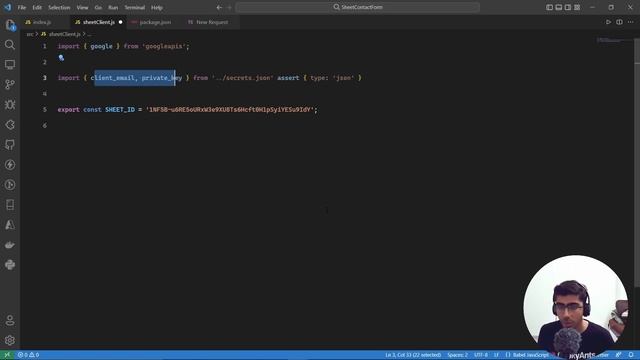Viewport: 640px width, 360px height.
Task: Click the Split Editor icon
Action: (x=619, y=22)
